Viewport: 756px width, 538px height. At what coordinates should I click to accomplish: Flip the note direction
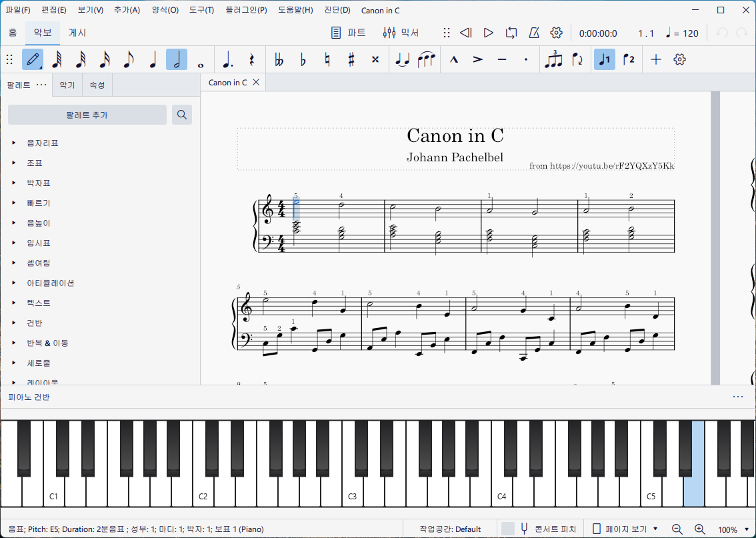coord(577,60)
